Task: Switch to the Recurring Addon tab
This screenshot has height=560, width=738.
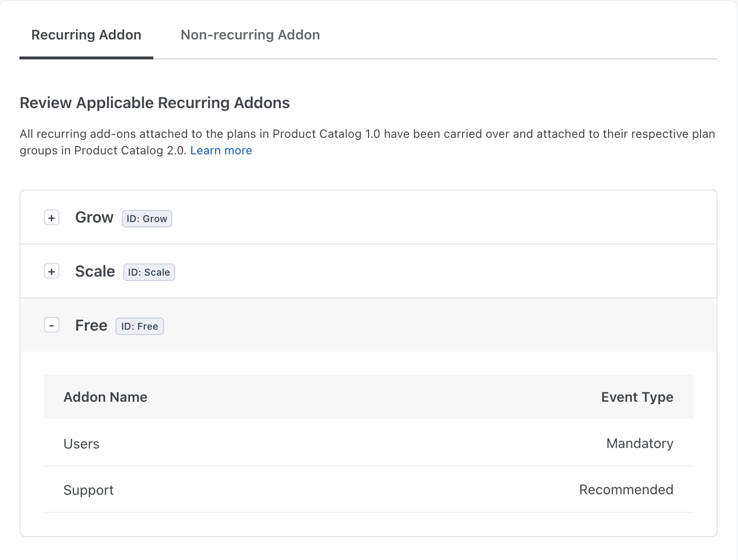Action: coord(86,35)
